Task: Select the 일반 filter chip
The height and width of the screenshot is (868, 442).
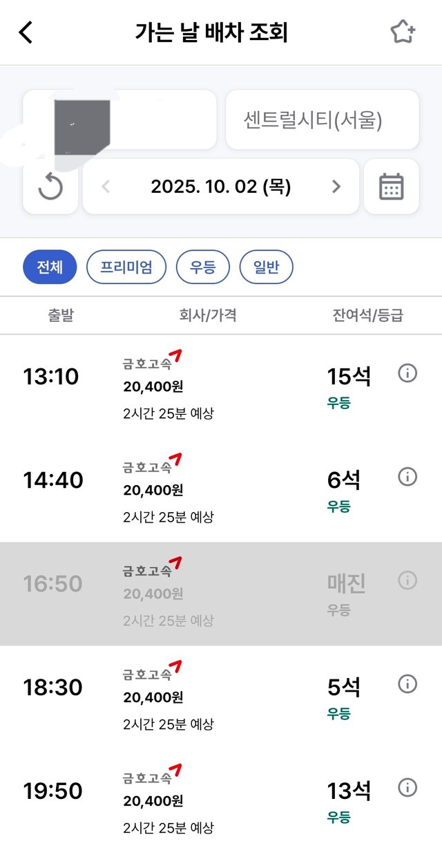Action: (x=266, y=267)
